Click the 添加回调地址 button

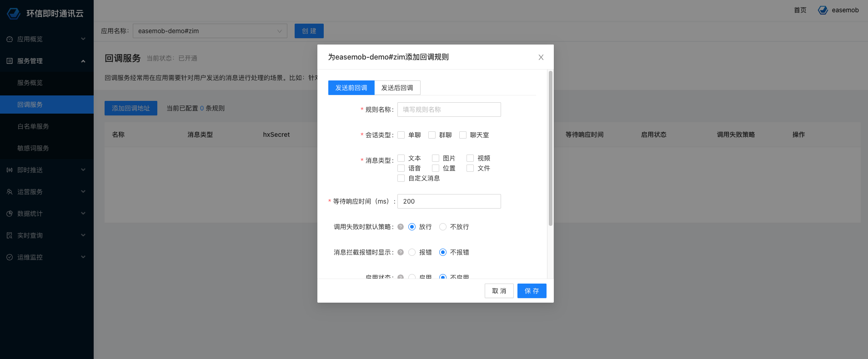point(131,108)
